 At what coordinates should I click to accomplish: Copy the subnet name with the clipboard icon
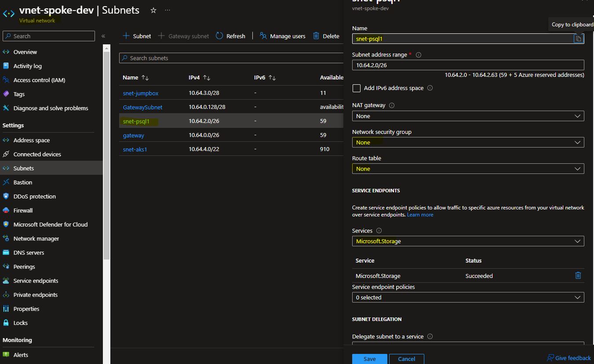coord(578,39)
